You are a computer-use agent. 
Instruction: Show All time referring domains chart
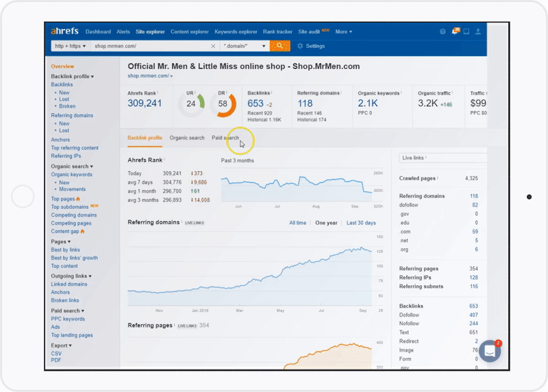click(x=297, y=223)
